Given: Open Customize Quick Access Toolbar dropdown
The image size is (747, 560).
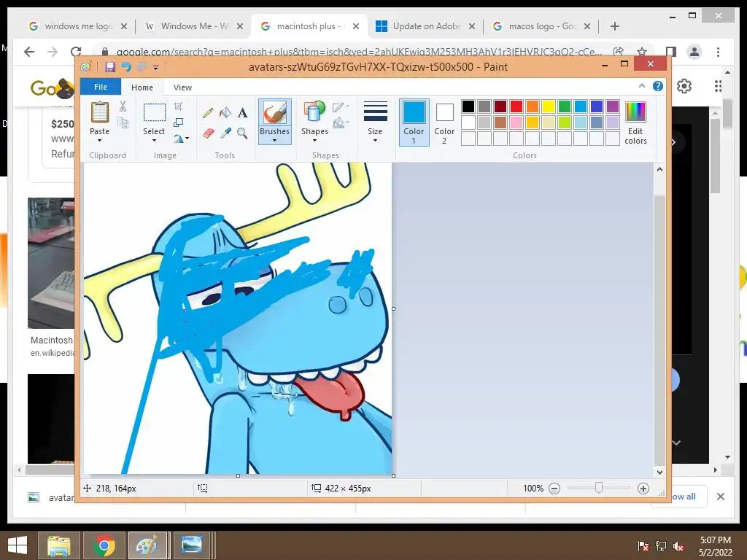Looking at the screenshot, I should click(156, 68).
